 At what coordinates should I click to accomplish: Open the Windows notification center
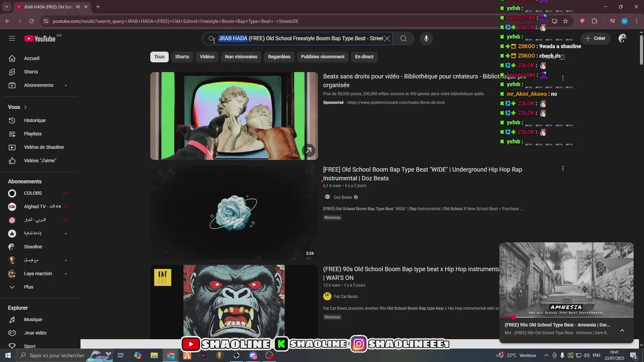pos(634,355)
